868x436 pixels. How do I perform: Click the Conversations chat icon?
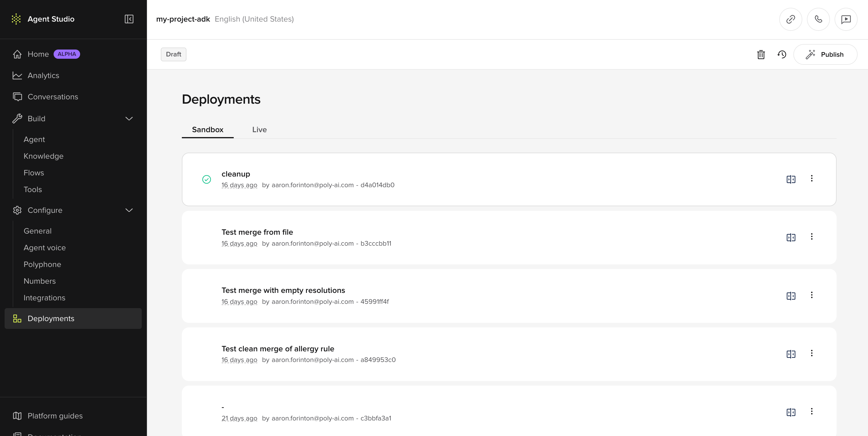[17, 97]
